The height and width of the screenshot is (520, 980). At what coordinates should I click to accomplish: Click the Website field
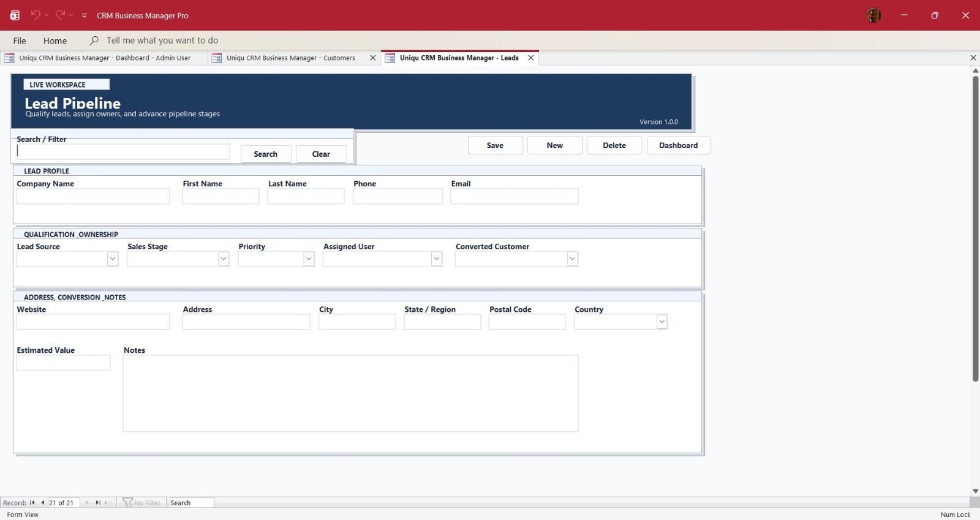pos(93,322)
